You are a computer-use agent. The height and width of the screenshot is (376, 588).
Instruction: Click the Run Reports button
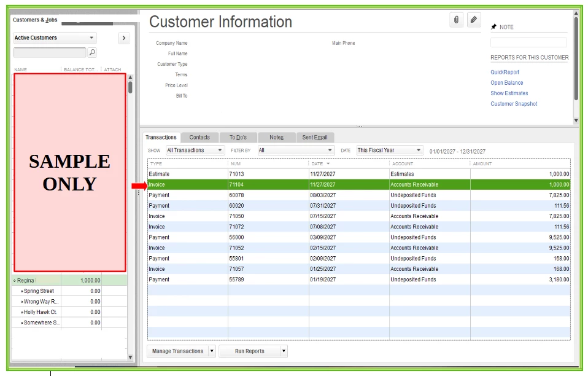[250, 351]
